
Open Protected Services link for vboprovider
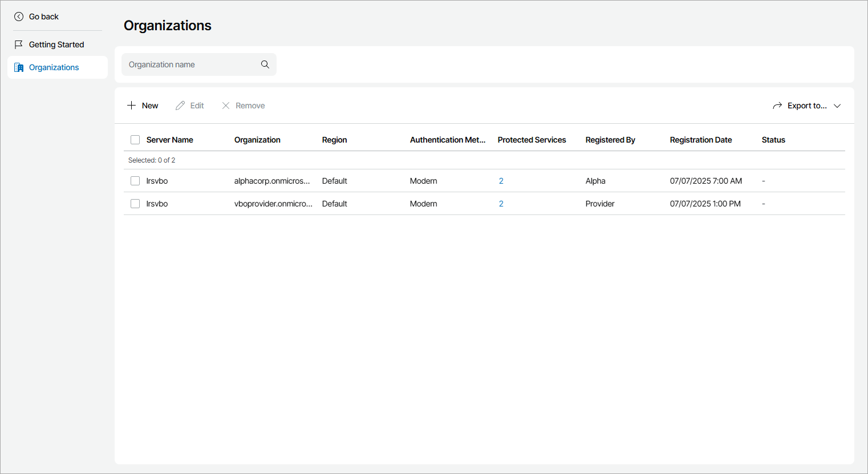click(x=501, y=204)
